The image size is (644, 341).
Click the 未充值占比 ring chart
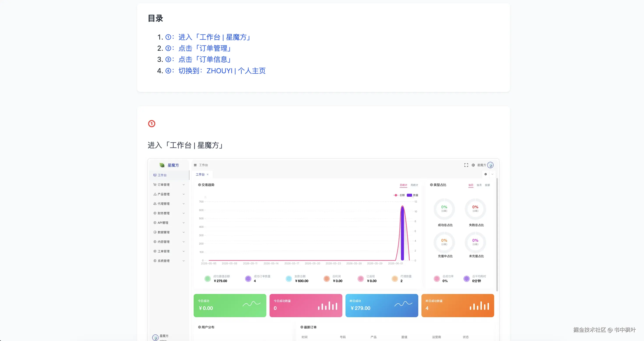[x=475, y=242]
